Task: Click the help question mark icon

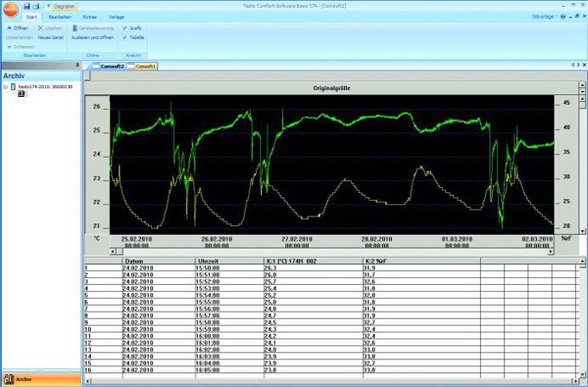Action: coord(563,17)
